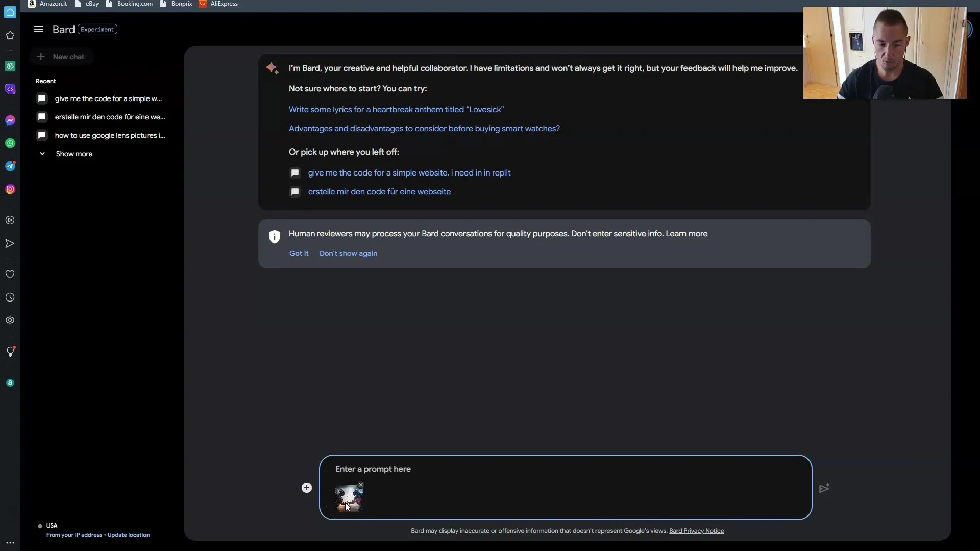
Task: Click the 'erstelle mir den code' recent chat
Action: pyautogui.click(x=109, y=117)
